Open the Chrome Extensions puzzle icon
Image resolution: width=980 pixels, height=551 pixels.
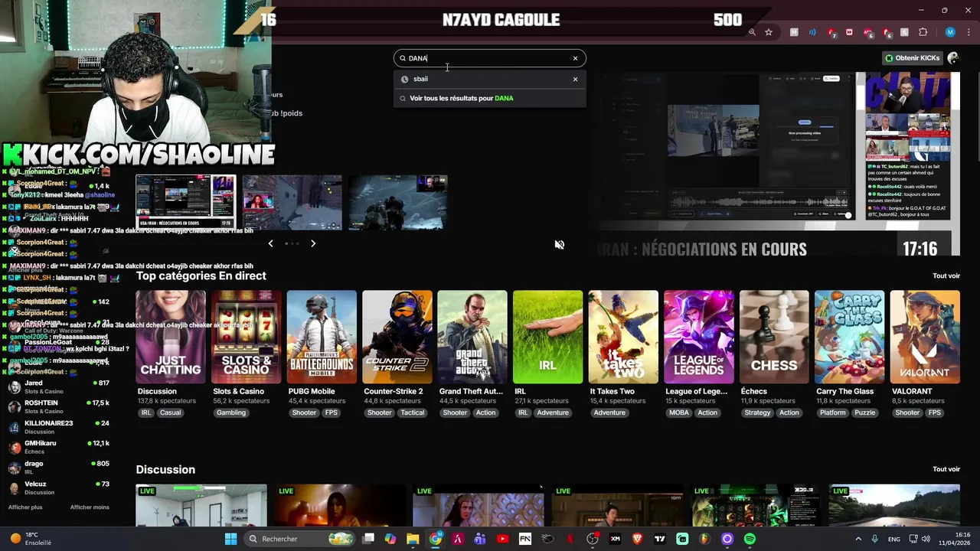[923, 32]
